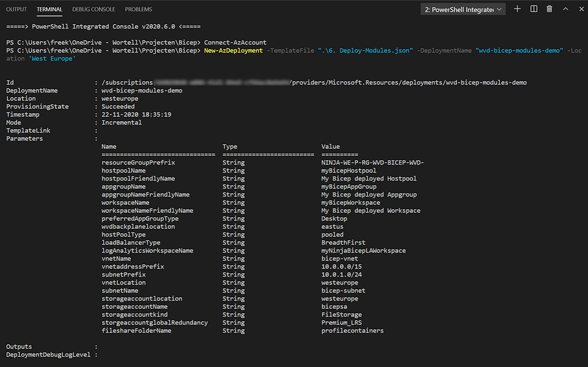This screenshot has height=367, width=588.
Task: Click the myBicepHostpool parameter value
Action: tap(349, 171)
